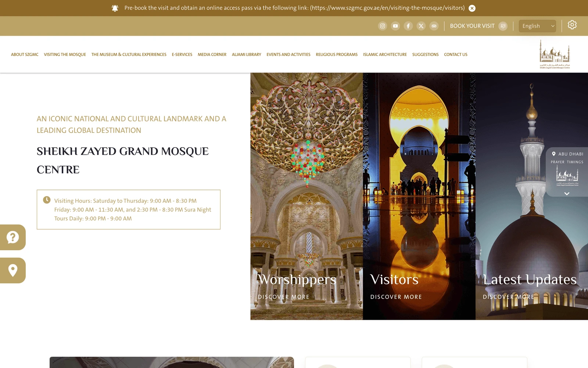Click Discover More under Visitors
Screen dimensions: 588x368
coord(396,297)
